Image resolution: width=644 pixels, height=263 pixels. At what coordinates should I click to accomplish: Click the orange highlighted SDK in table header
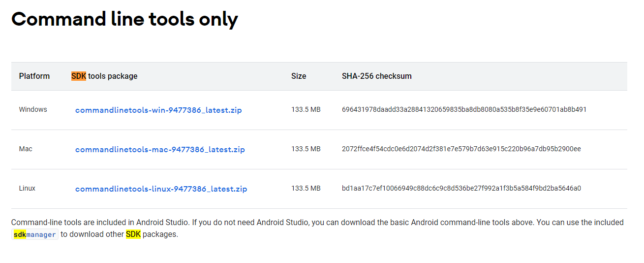tap(79, 76)
